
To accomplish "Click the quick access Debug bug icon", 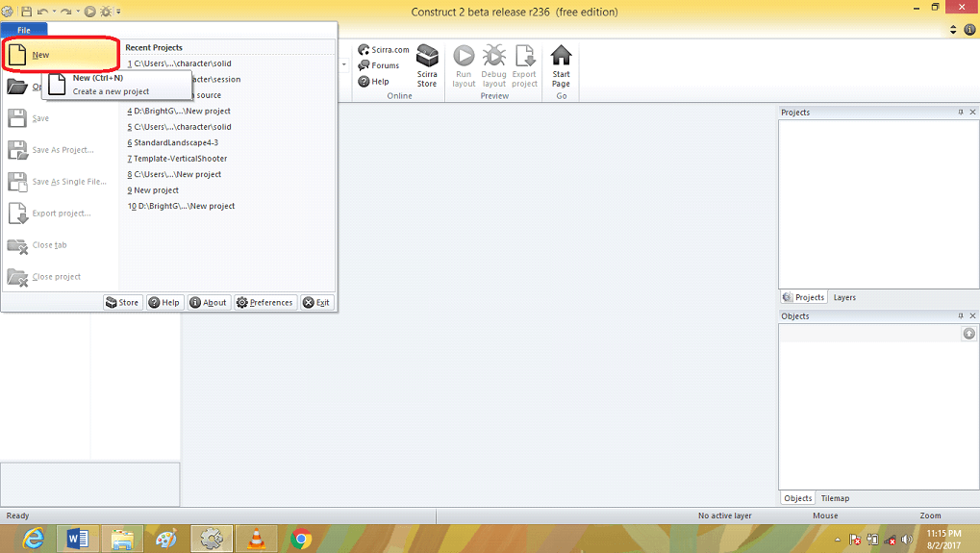I will point(106,12).
